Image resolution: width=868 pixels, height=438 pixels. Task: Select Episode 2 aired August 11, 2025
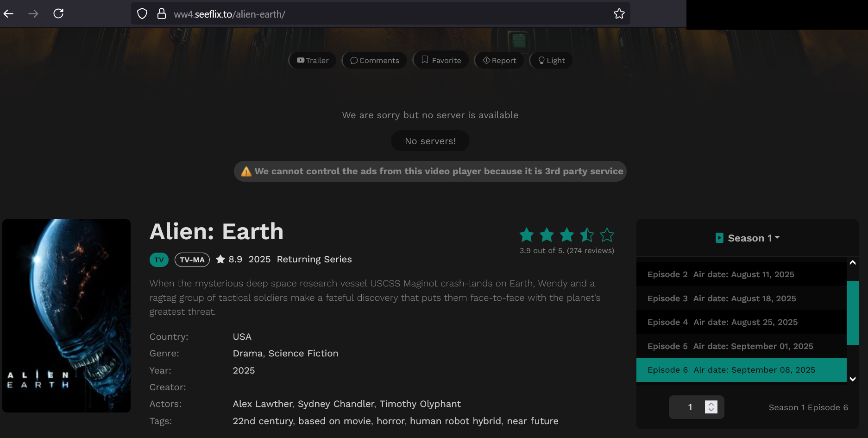741,274
